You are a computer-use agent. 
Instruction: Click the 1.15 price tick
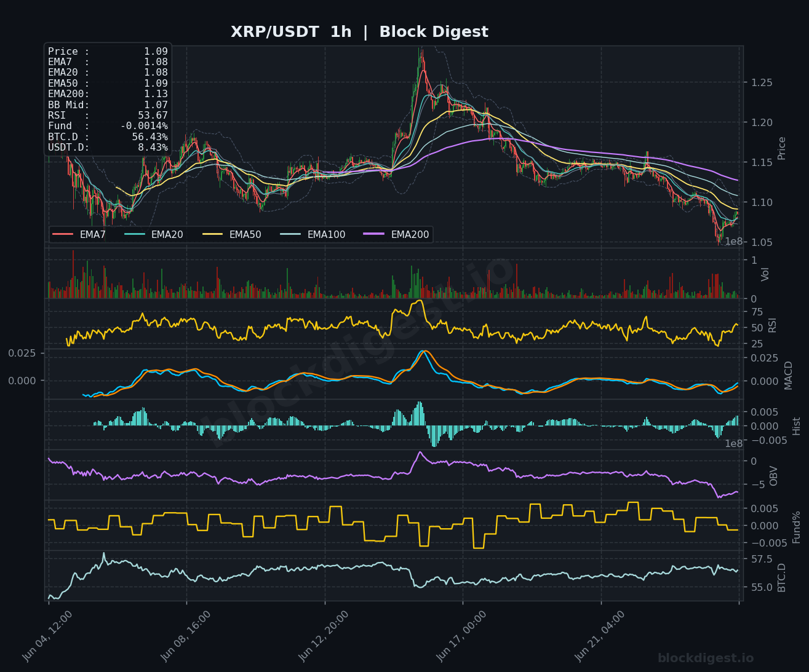[762, 162]
